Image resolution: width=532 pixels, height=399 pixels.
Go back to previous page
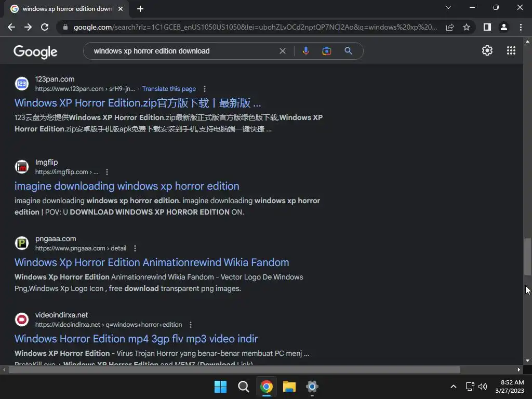click(x=11, y=27)
